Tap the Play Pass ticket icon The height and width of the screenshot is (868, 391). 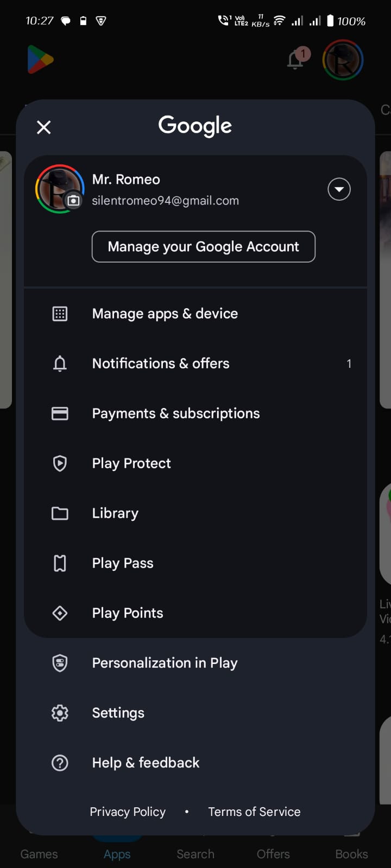coord(60,563)
